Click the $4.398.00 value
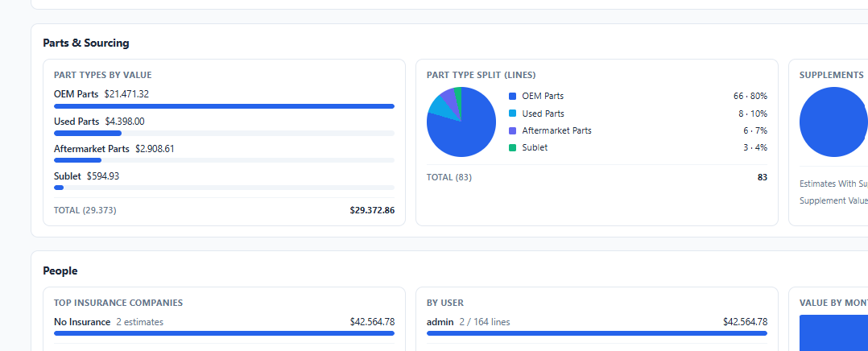The width and height of the screenshot is (868, 351). [x=125, y=122]
